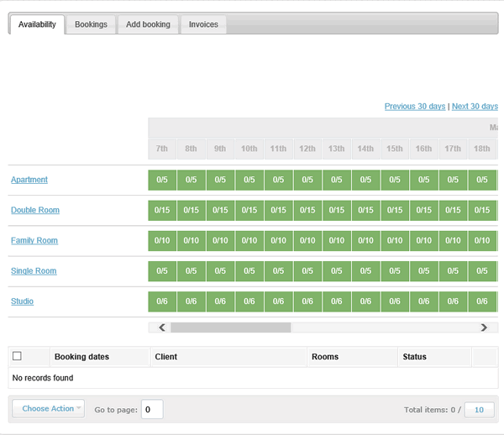Open the items-per-page selector showing 10
This screenshot has width=504, height=435.
(479, 410)
